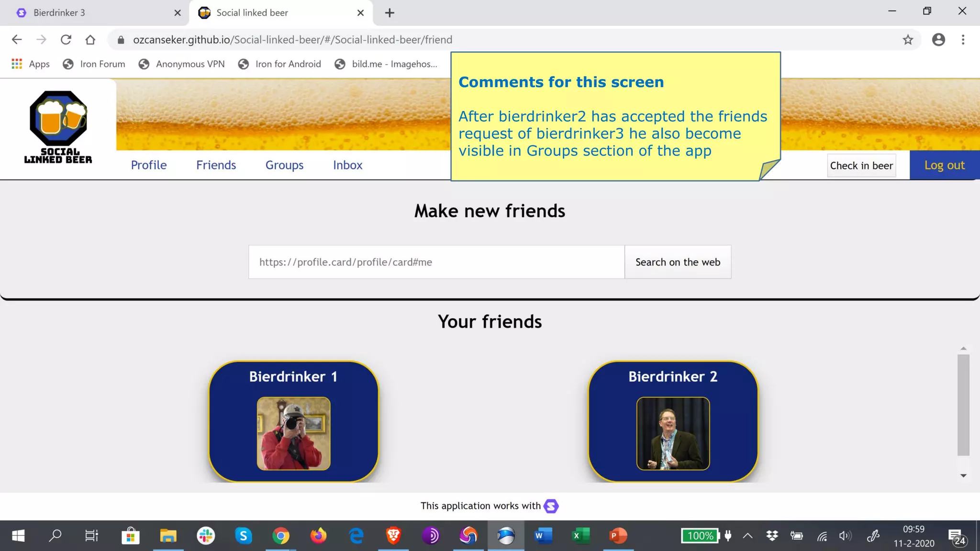
Task: Bookmark this page with star icon
Action: tap(908, 40)
